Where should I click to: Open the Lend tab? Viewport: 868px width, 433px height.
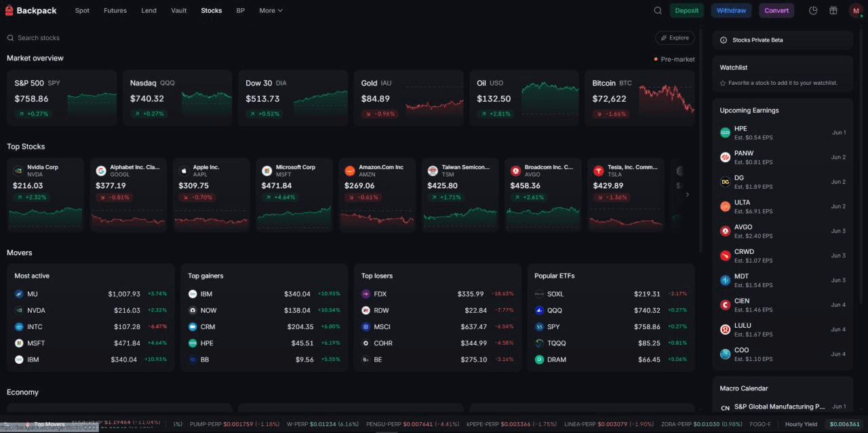[149, 10]
